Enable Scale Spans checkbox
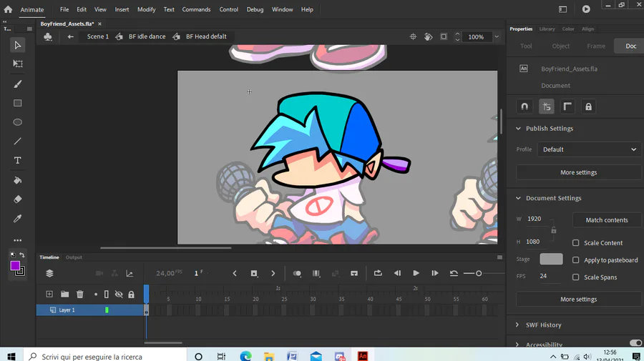644x361 pixels. [576, 277]
